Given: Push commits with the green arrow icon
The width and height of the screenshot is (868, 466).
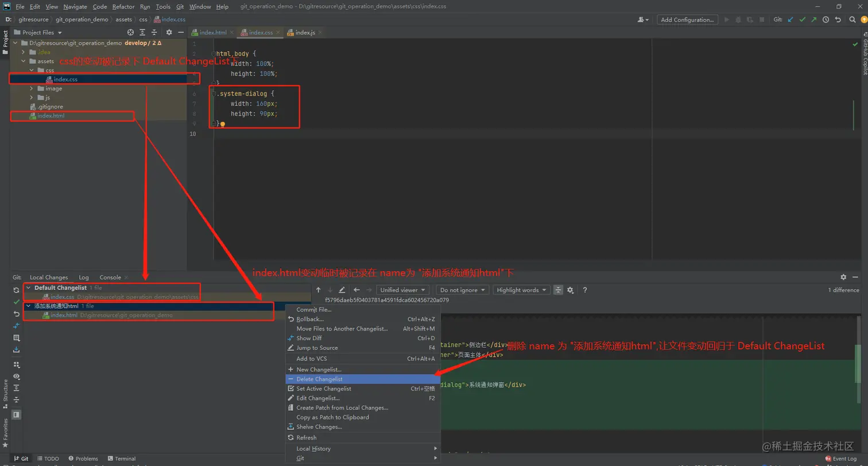Looking at the screenshot, I should (815, 19).
